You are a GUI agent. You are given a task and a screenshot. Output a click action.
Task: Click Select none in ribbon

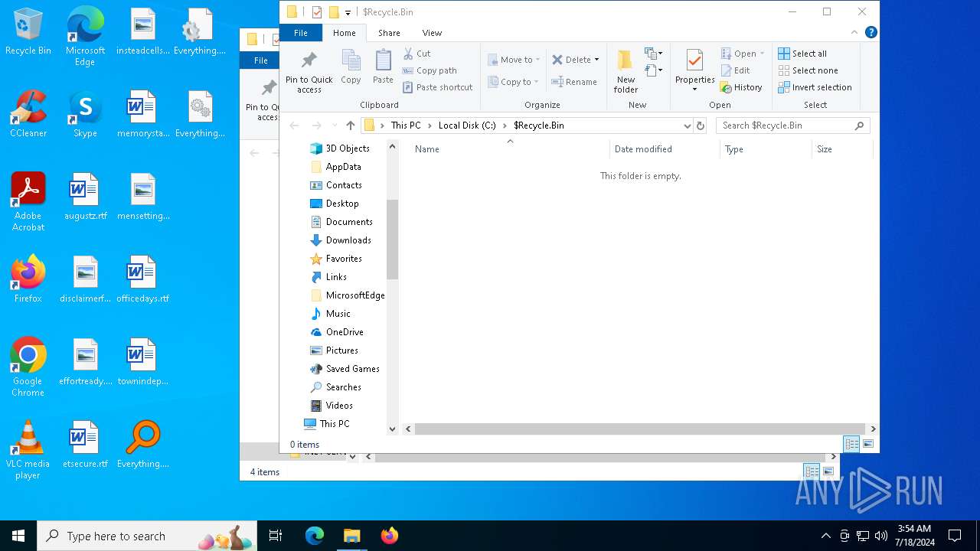click(x=808, y=70)
